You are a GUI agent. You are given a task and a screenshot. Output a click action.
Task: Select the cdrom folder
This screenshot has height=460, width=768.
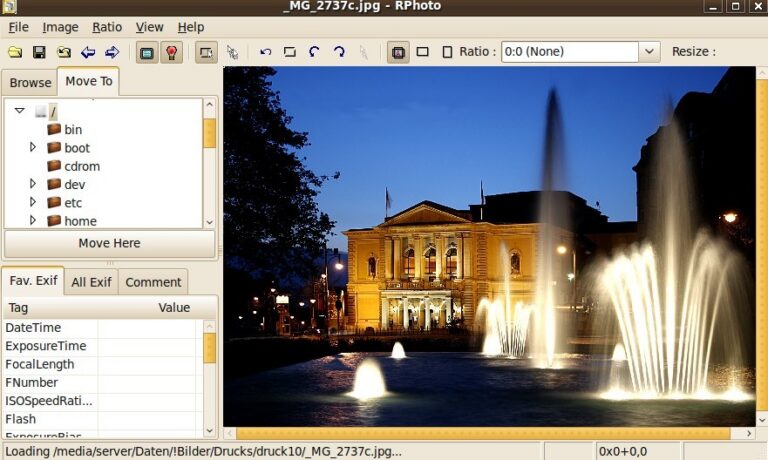pos(82,166)
